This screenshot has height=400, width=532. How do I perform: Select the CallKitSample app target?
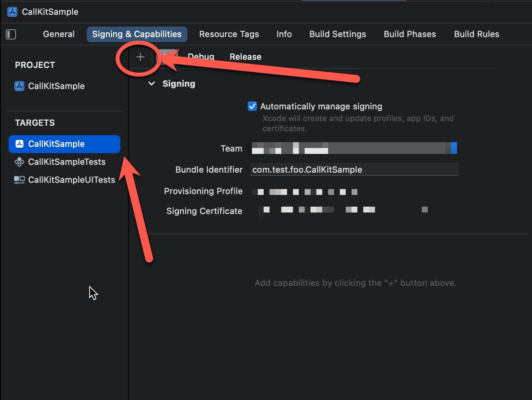[x=56, y=144]
